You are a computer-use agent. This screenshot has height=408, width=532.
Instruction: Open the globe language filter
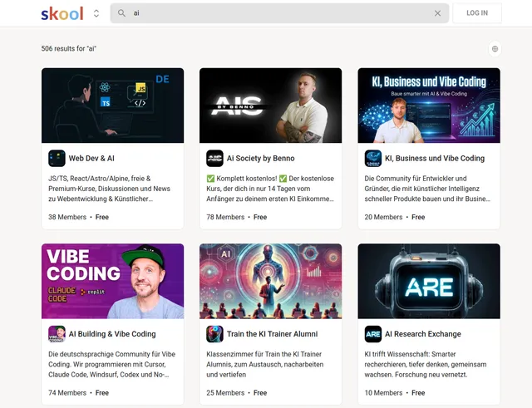[x=495, y=49]
